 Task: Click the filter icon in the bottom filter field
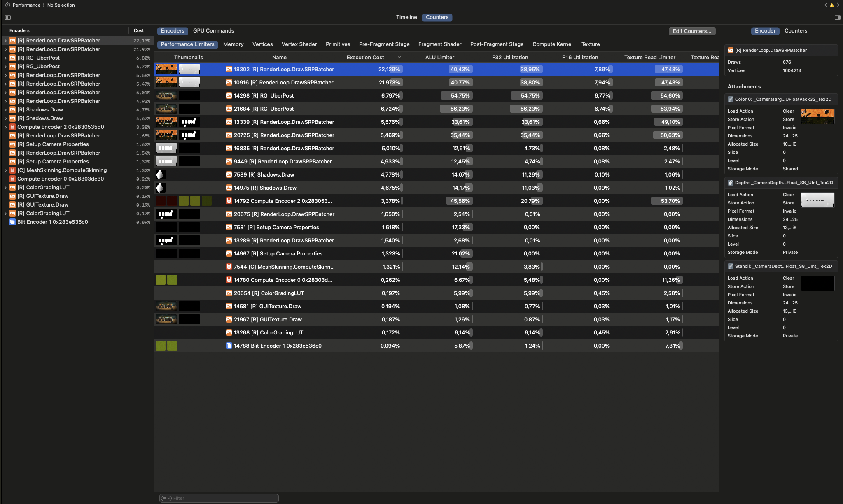click(166, 498)
